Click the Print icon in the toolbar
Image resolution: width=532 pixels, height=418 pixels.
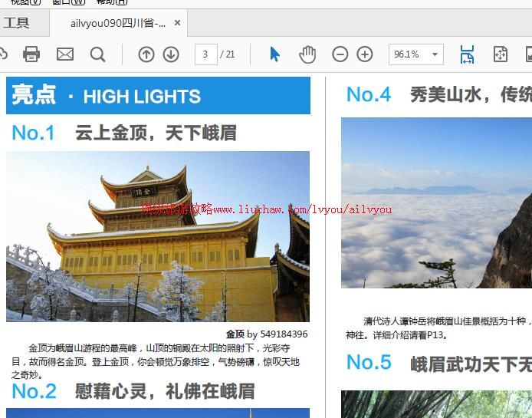(31, 54)
